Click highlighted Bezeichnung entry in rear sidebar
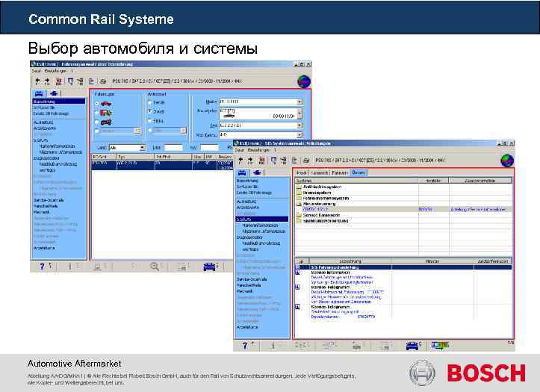Image resolution: width=540 pixels, height=392 pixels. [x=59, y=102]
